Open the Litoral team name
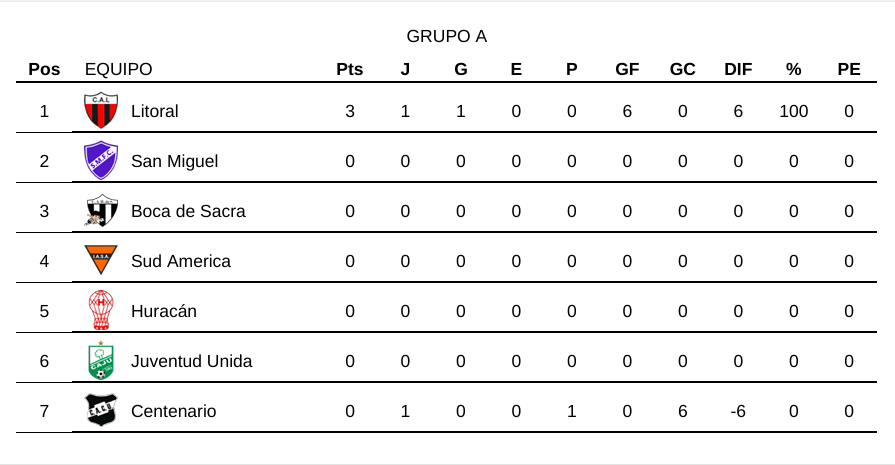895x465 pixels. click(x=154, y=111)
